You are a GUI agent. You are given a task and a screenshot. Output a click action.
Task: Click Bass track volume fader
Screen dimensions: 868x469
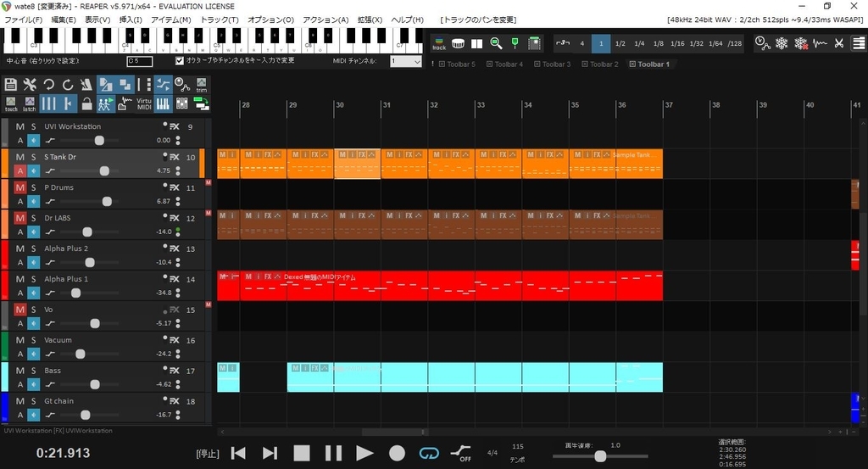coord(95,384)
